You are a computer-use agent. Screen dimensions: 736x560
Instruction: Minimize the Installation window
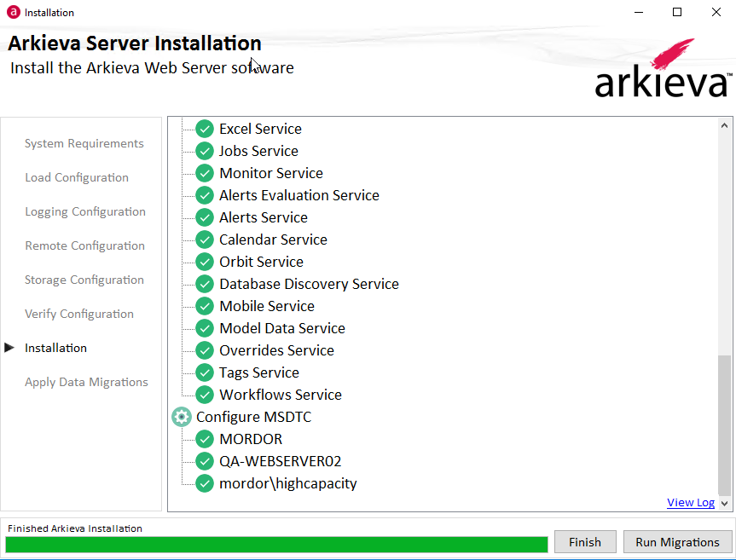639,12
